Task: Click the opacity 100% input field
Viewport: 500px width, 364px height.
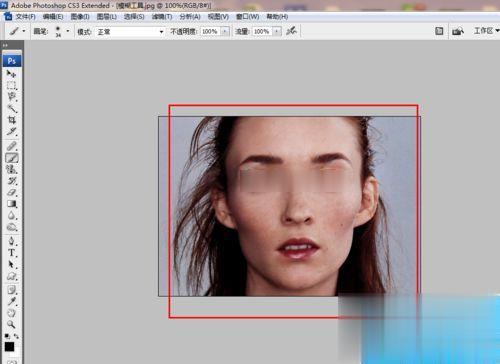Action: [211, 31]
